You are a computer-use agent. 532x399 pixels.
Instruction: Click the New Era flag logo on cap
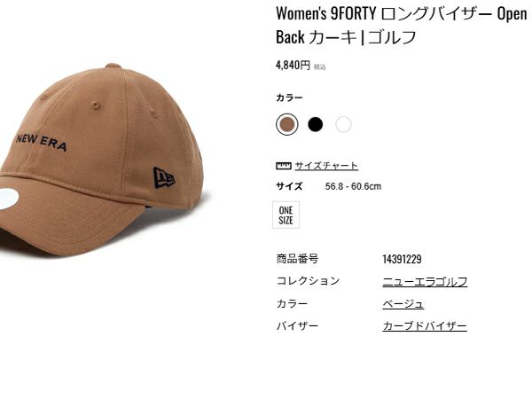pos(164,177)
